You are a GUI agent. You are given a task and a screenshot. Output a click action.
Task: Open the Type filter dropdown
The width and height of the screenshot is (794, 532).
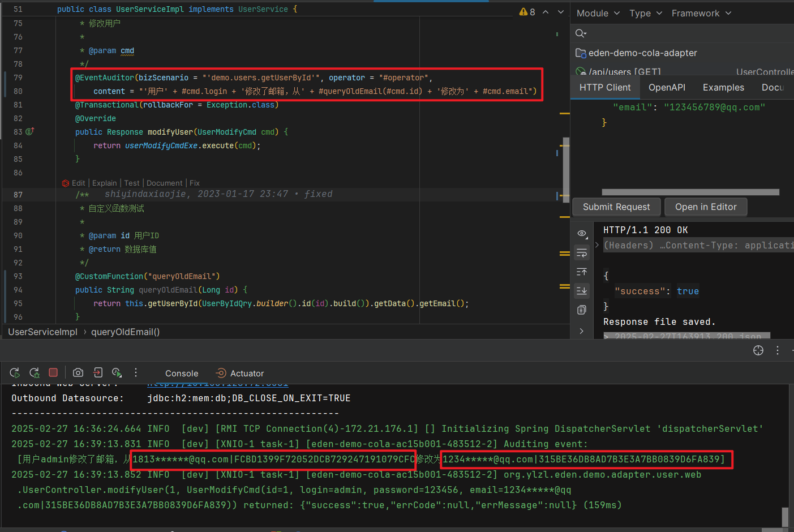646,13
